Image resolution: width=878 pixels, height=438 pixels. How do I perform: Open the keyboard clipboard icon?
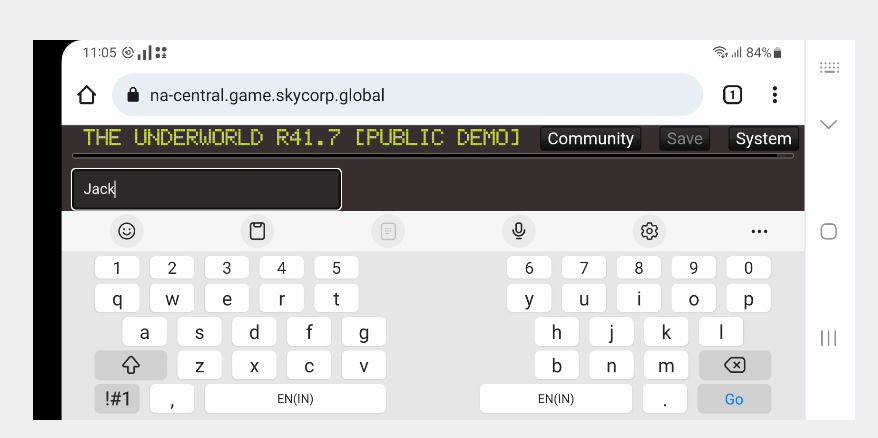click(257, 231)
